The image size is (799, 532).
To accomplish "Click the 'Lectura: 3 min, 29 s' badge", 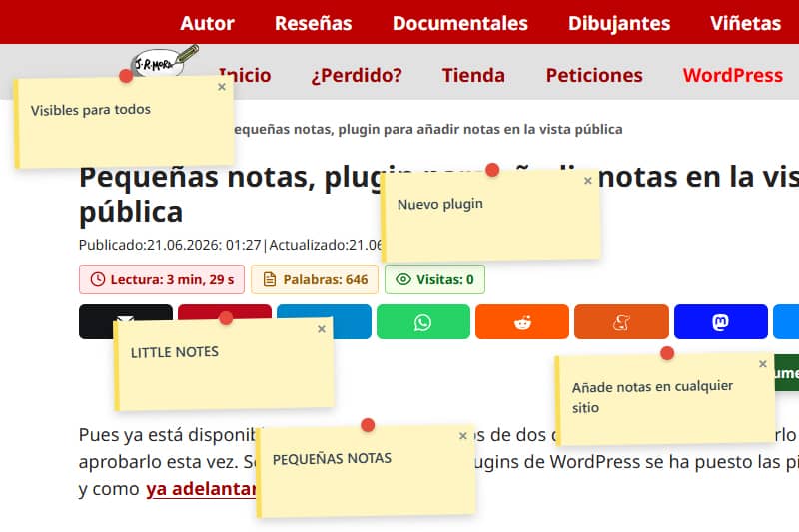I will [x=162, y=279].
